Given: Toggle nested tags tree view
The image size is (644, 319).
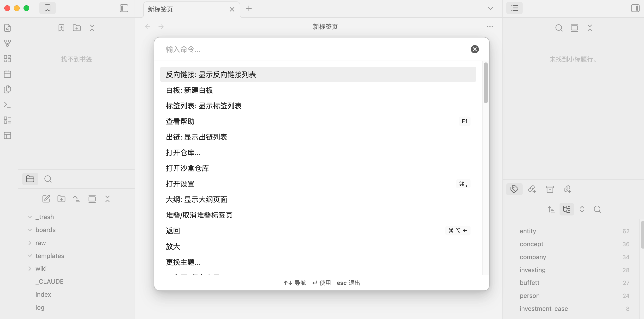Looking at the screenshot, I should (566, 209).
